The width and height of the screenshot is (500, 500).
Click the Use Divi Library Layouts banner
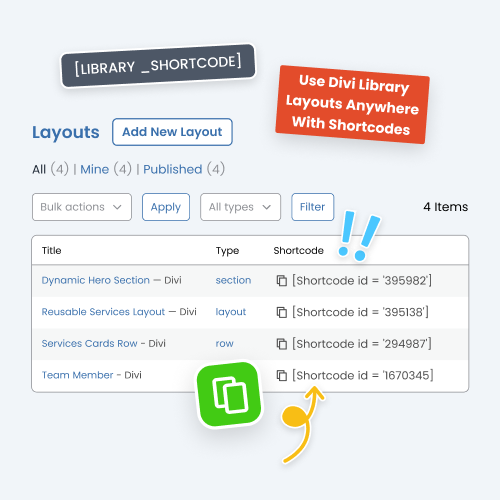(x=353, y=105)
